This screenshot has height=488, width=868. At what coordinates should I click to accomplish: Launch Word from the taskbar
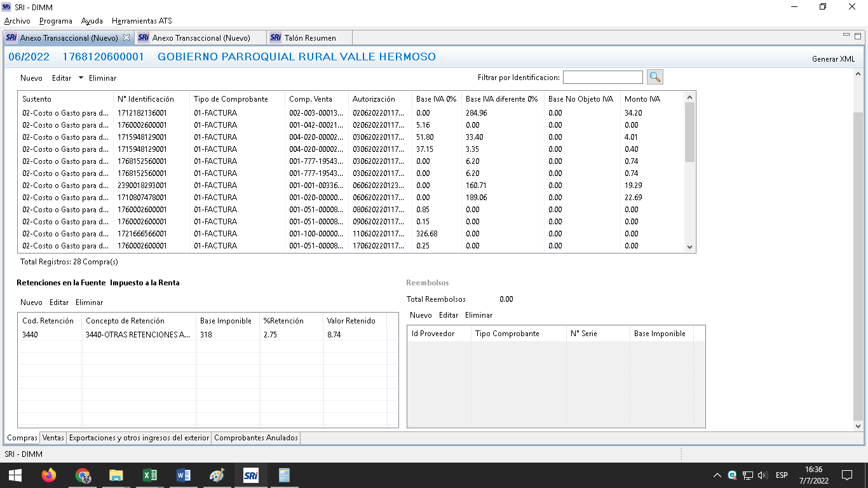(x=183, y=475)
